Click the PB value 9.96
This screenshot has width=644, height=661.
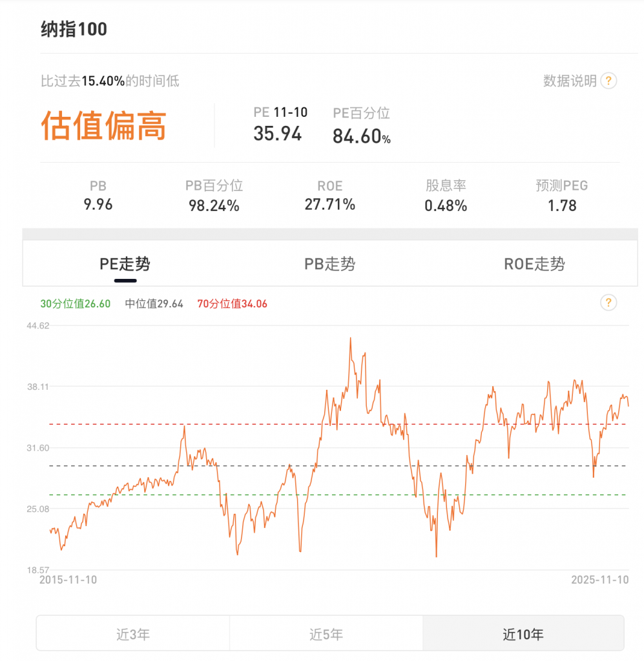tap(98, 205)
